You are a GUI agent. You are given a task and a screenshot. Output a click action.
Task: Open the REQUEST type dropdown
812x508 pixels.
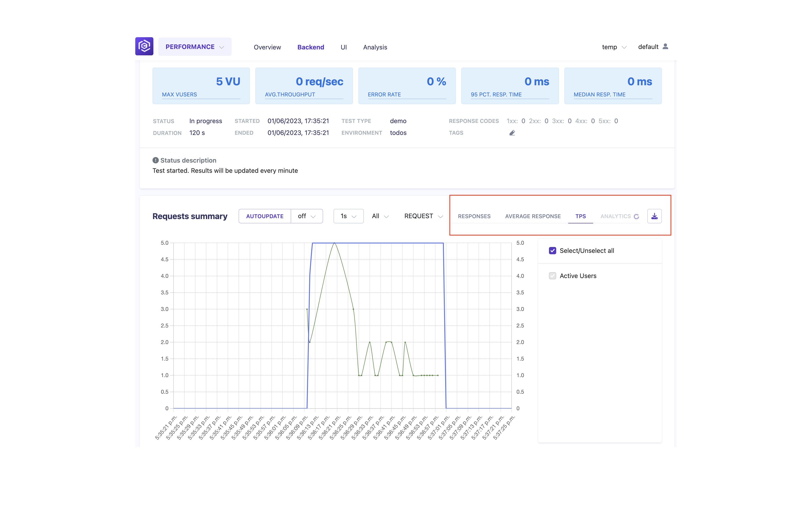tap(423, 216)
